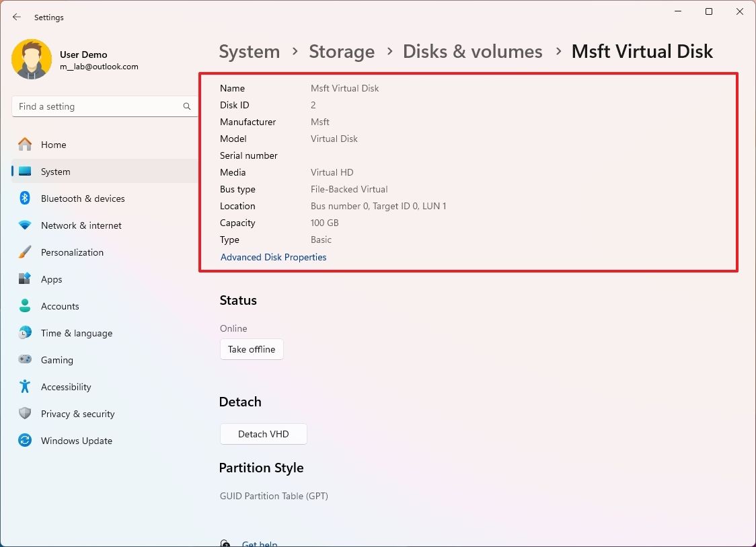Select the Gaming controller icon
The image size is (756, 547).
pos(24,360)
